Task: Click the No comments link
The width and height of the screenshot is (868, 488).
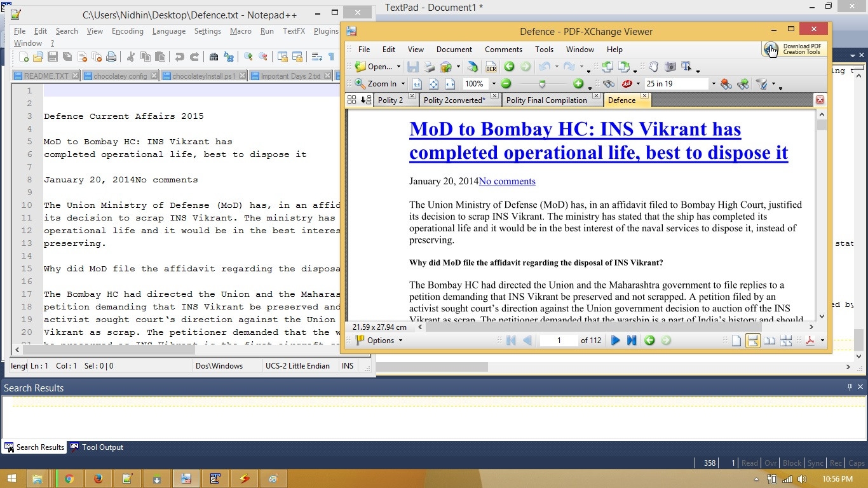Action: pyautogui.click(x=507, y=181)
